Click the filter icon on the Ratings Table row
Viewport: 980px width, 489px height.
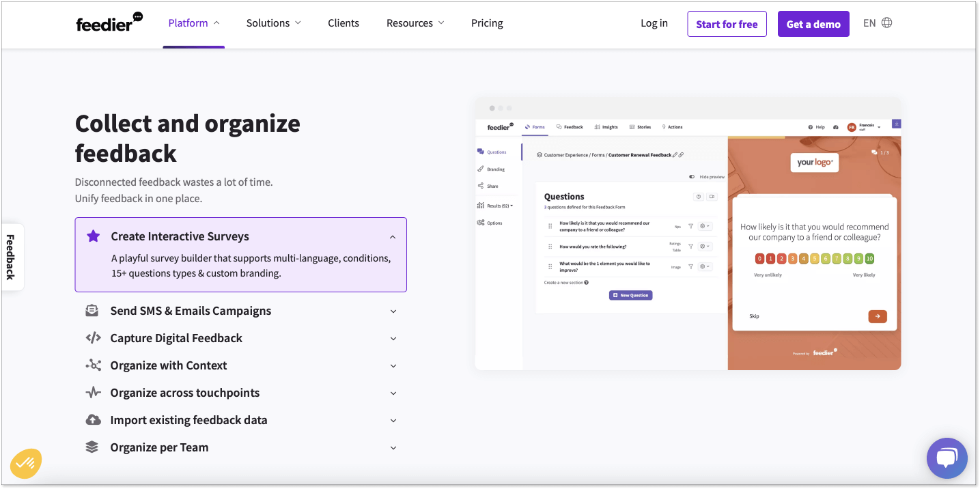tap(690, 247)
